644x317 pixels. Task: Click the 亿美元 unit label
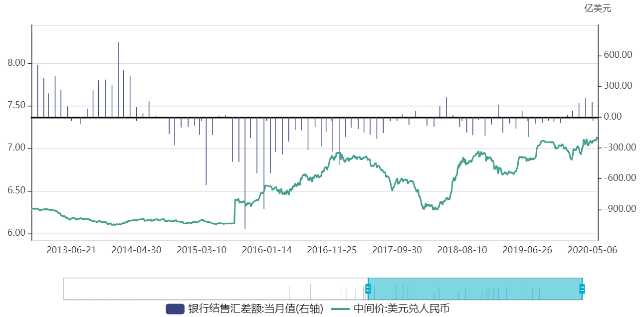coord(598,8)
